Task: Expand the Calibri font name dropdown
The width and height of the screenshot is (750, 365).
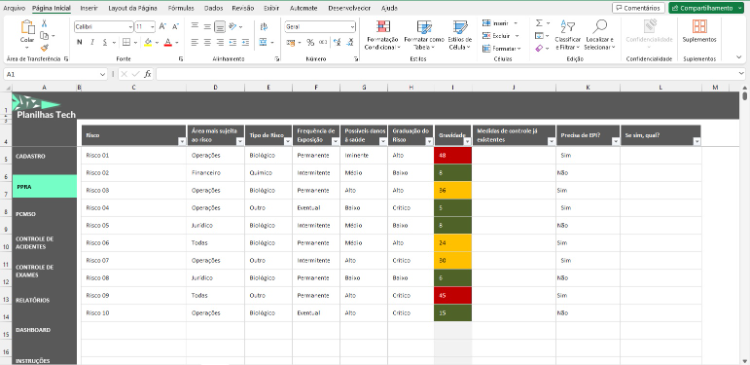Action: click(130, 27)
